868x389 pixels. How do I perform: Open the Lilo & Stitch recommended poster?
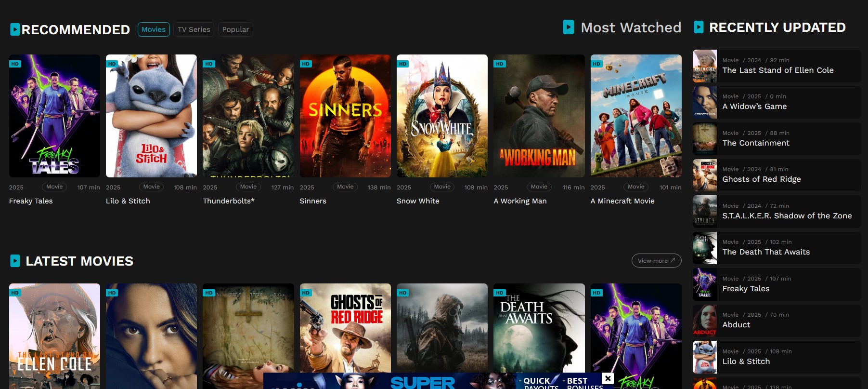pyautogui.click(x=151, y=116)
